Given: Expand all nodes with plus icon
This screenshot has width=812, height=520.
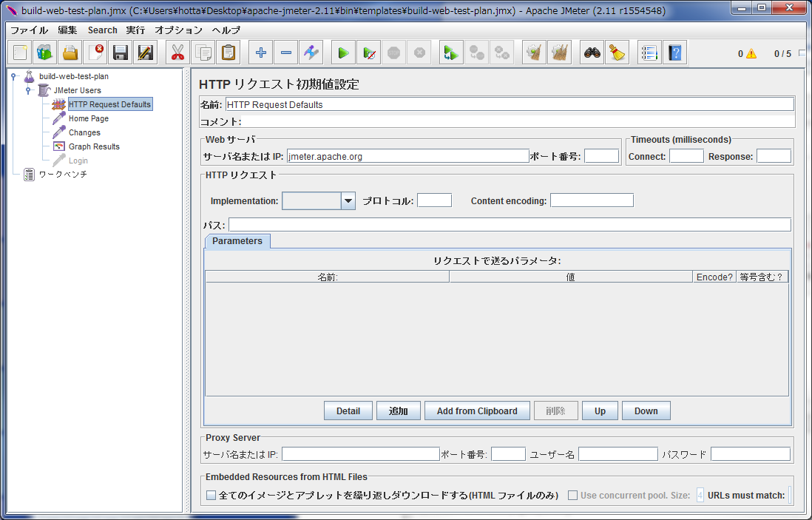Looking at the screenshot, I should (x=261, y=53).
